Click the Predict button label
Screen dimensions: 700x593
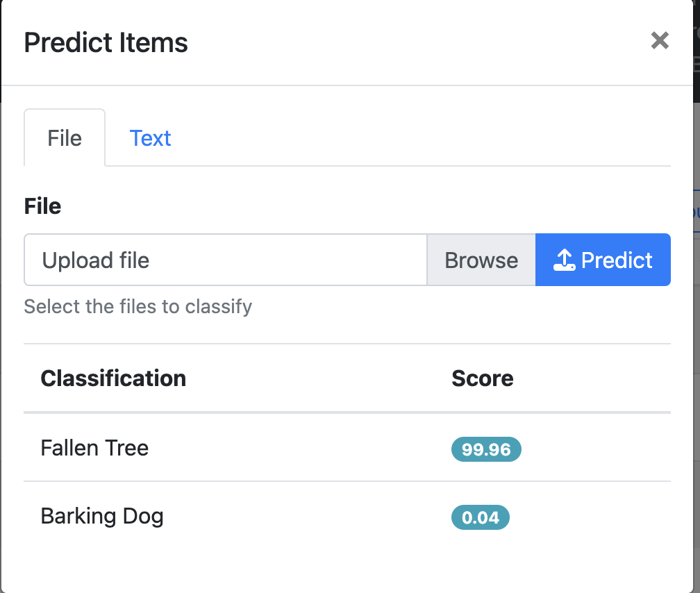click(617, 260)
